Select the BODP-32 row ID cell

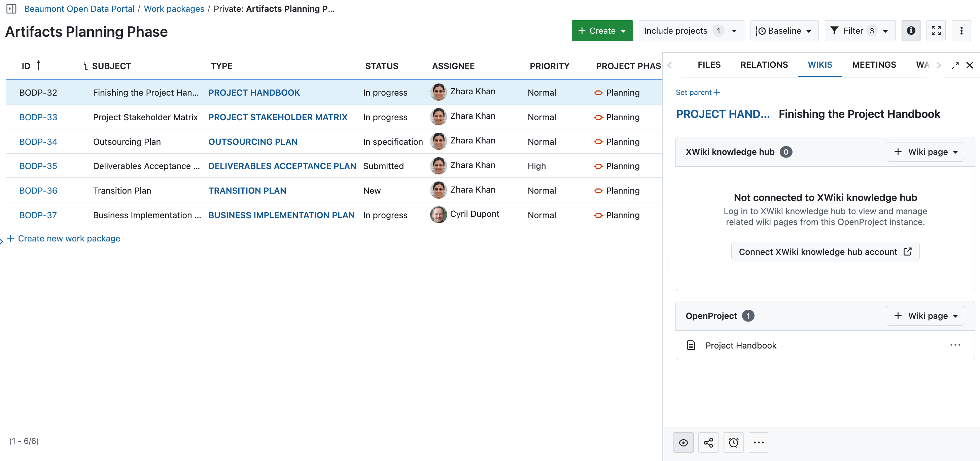point(38,93)
